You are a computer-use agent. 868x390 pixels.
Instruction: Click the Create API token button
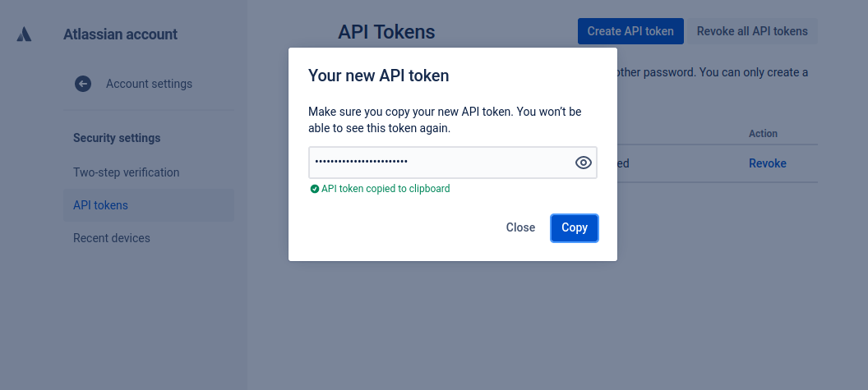(x=630, y=32)
